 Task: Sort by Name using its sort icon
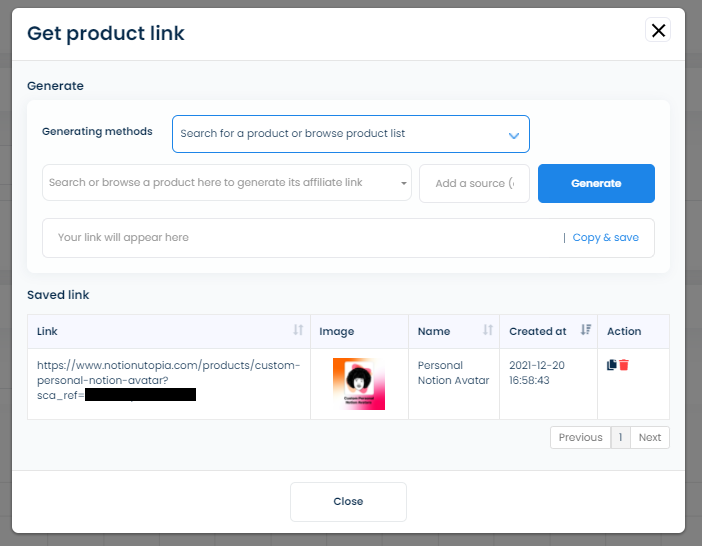[x=488, y=331]
